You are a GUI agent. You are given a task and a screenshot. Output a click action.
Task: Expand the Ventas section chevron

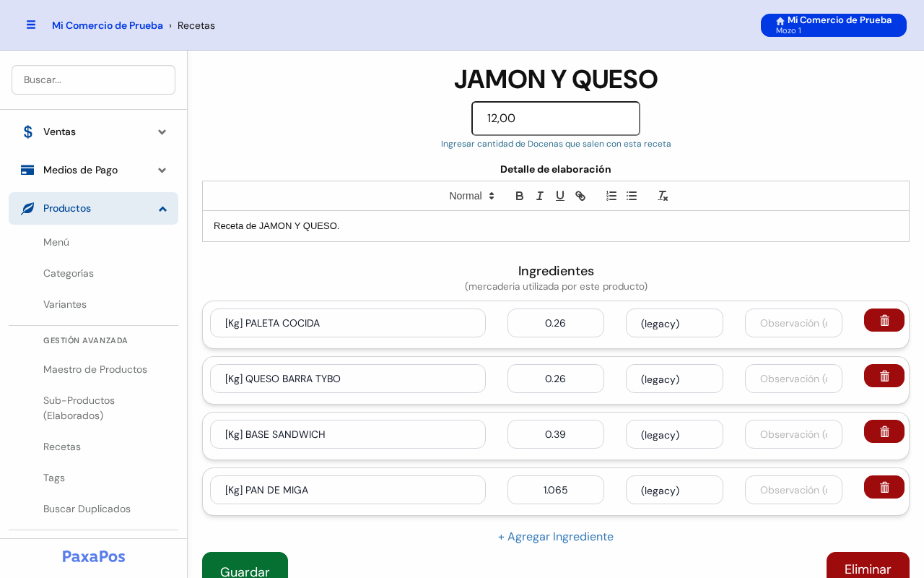(162, 131)
